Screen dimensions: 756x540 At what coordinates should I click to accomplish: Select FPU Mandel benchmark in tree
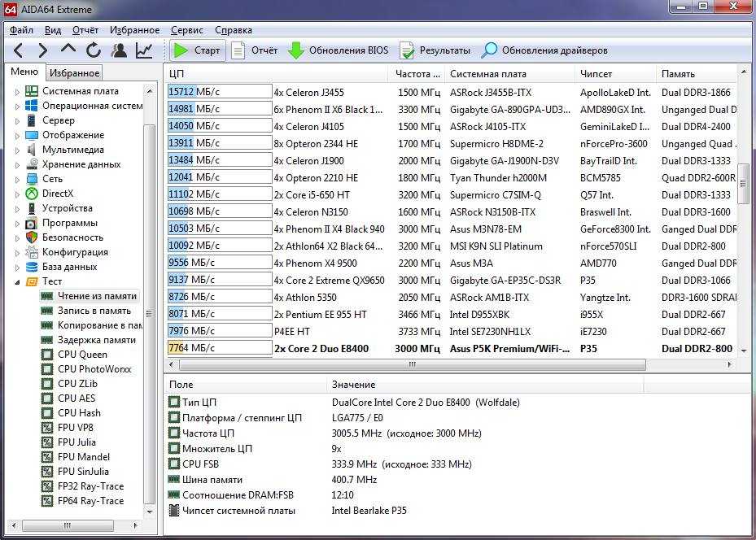click(x=83, y=457)
